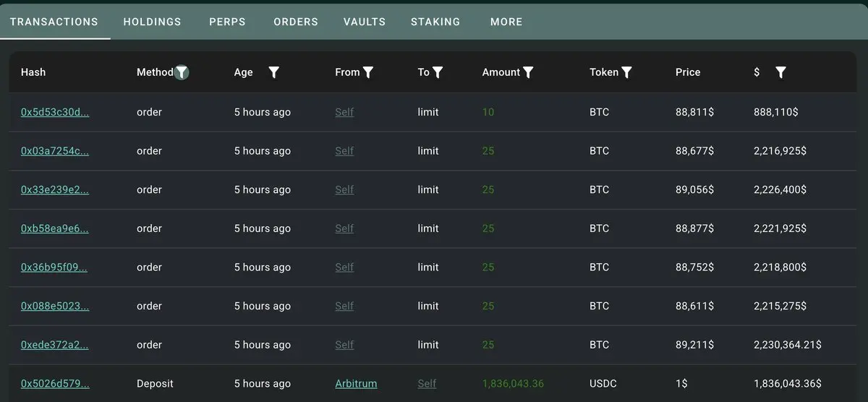Expand the More menu
Image resolution: width=868 pixels, height=402 pixels.
tap(506, 22)
